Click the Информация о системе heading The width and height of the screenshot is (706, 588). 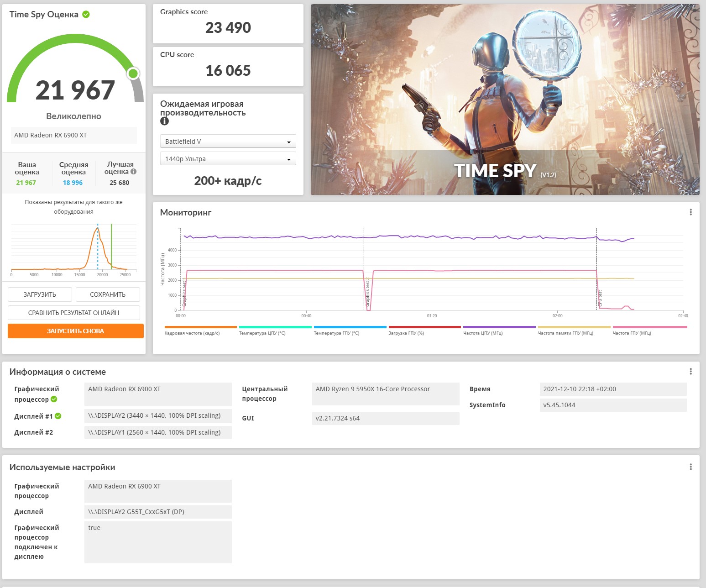[58, 372]
